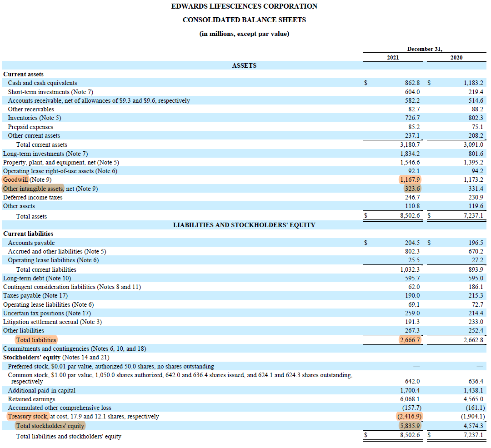Select the '2021' column header
This screenshot has height=448, width=491.
393,58
